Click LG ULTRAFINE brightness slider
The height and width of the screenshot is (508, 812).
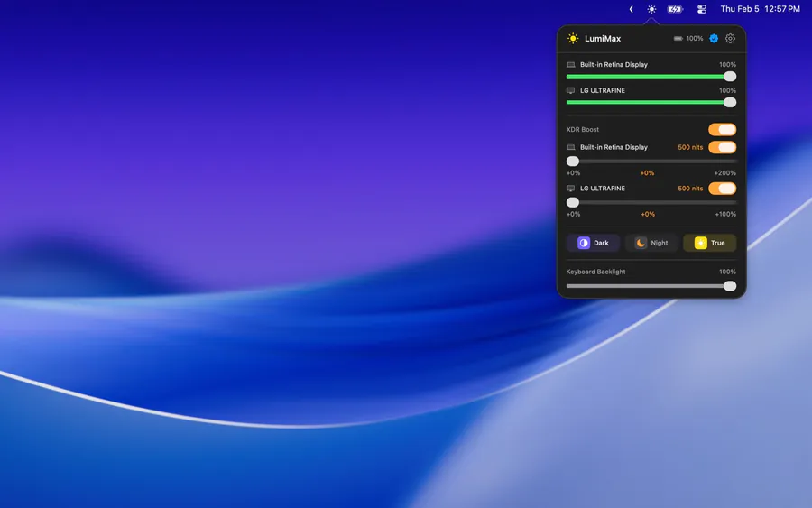click(x=651, y=103)
